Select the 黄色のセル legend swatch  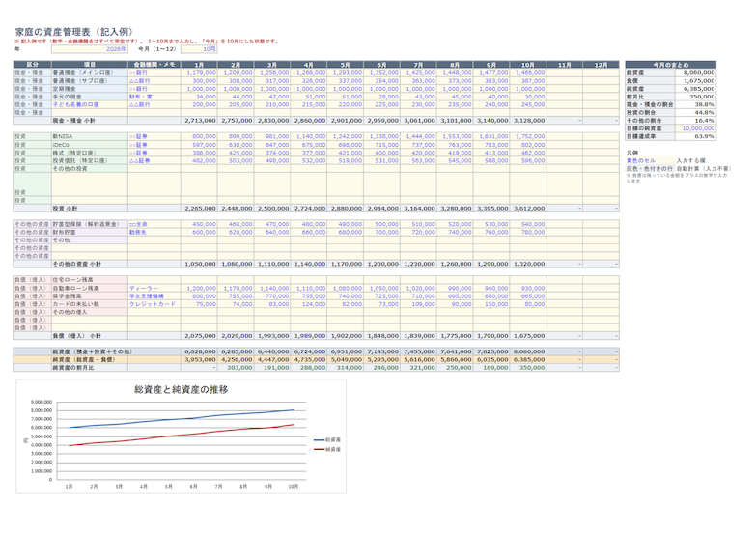tap(650, 160)
